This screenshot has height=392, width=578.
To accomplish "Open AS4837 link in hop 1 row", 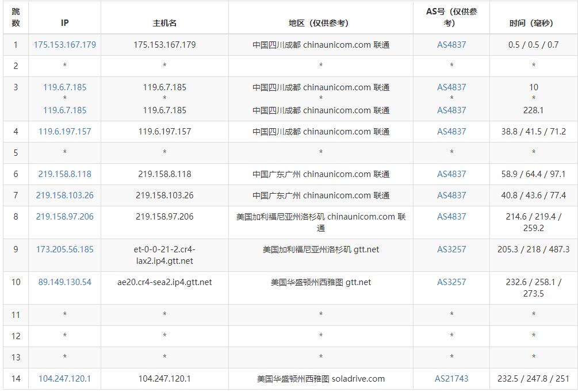I will pyautogui.click(x=451, y=45).
